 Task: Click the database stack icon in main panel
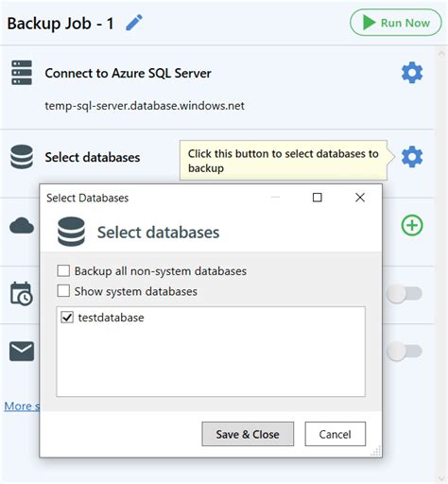pos(22,157)
